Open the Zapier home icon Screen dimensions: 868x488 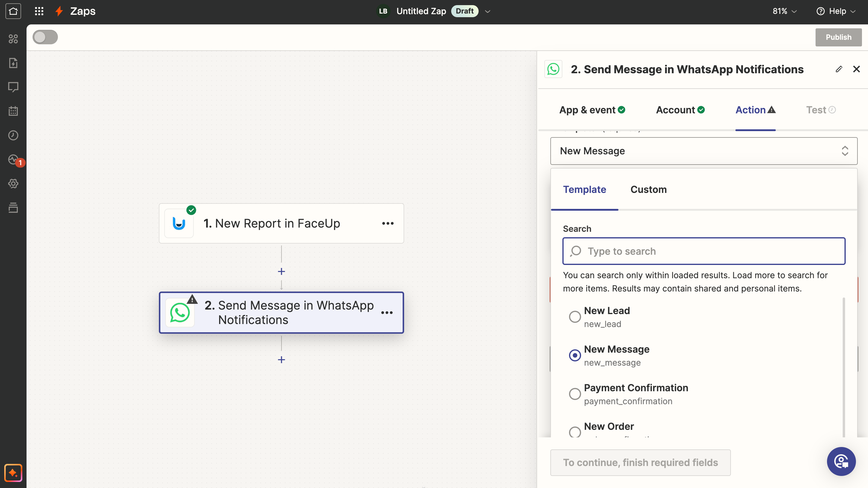(13, 11)
